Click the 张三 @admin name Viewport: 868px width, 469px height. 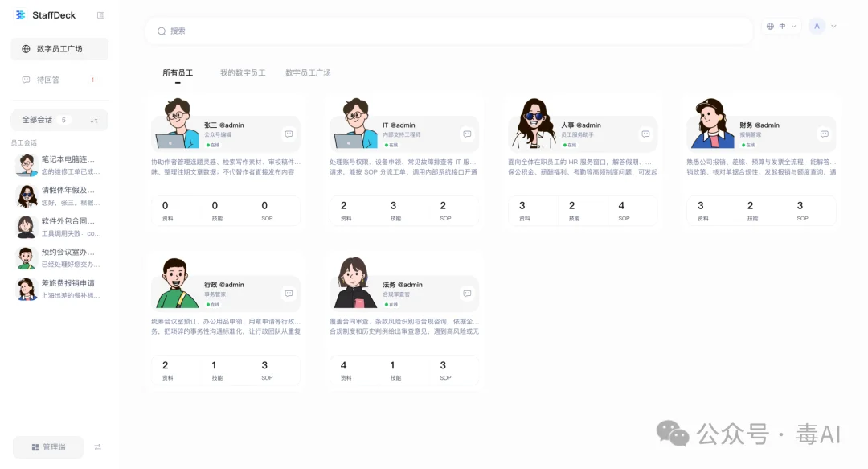pyautogui.click(x=223, y=125)
